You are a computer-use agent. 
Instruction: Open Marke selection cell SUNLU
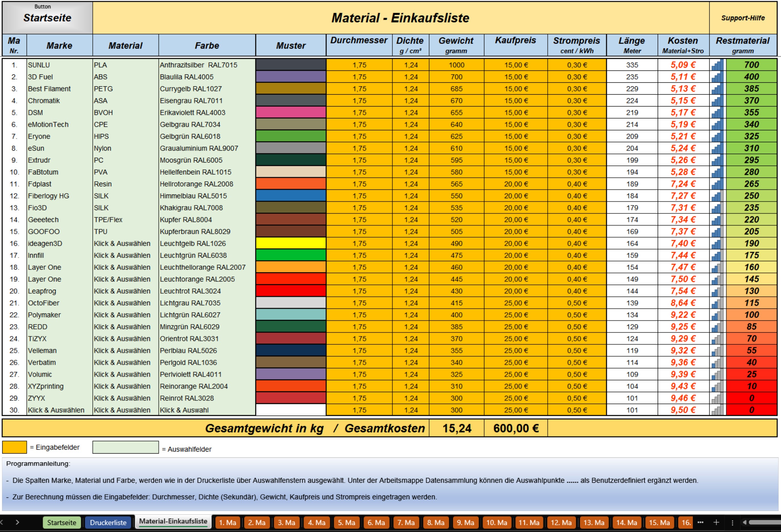tap(60, 65)
